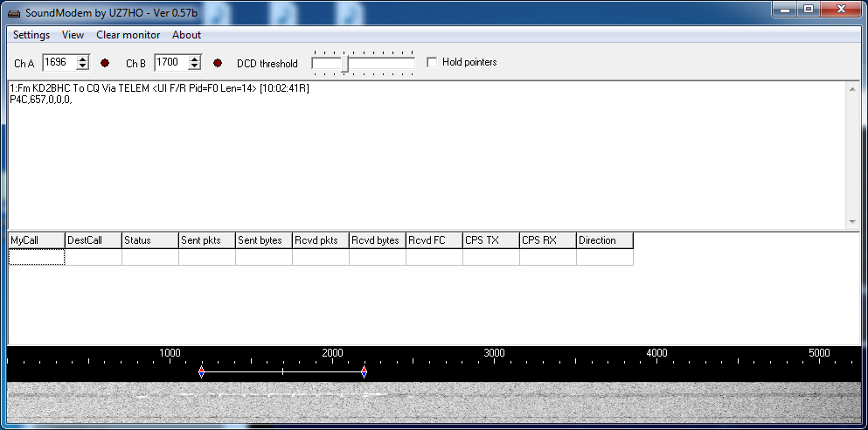Click the MyCall column header
Viewport: 868px width, 430px height.
(37, 240)
